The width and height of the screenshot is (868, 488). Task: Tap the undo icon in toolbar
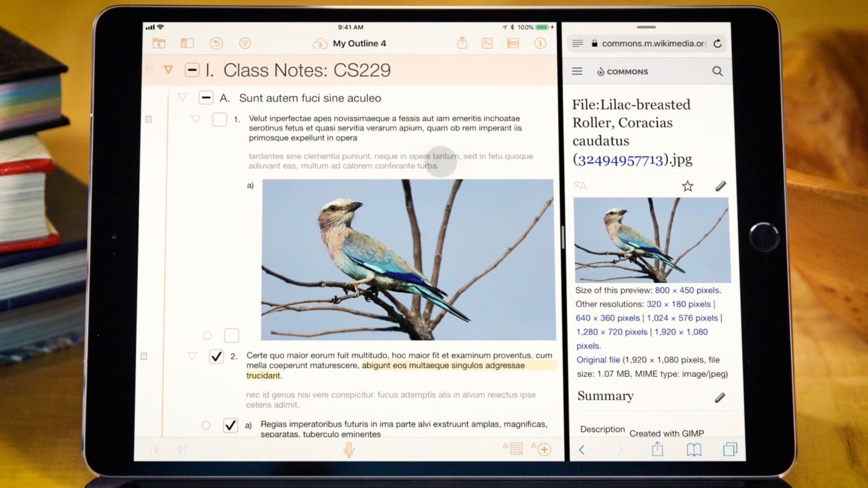(216, 43)
